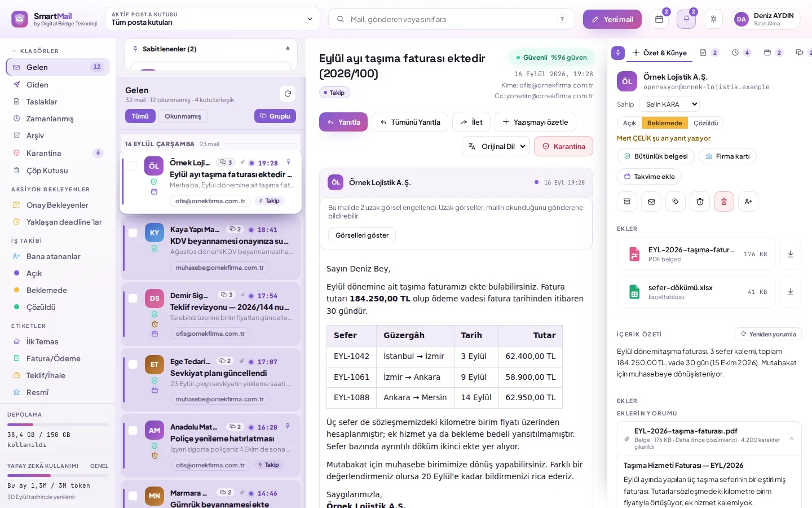
Task: Reply using the Yanıtla button
Action: (x=343, y=122)
